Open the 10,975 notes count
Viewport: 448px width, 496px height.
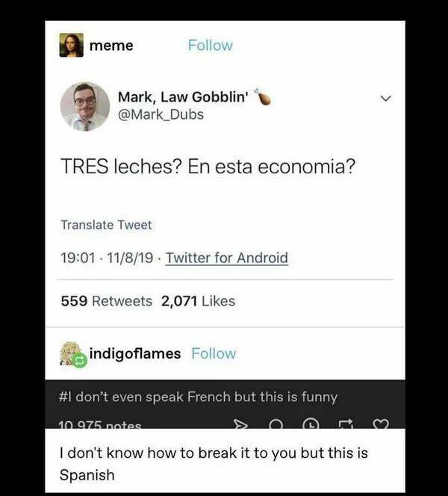tap(100, 425)
